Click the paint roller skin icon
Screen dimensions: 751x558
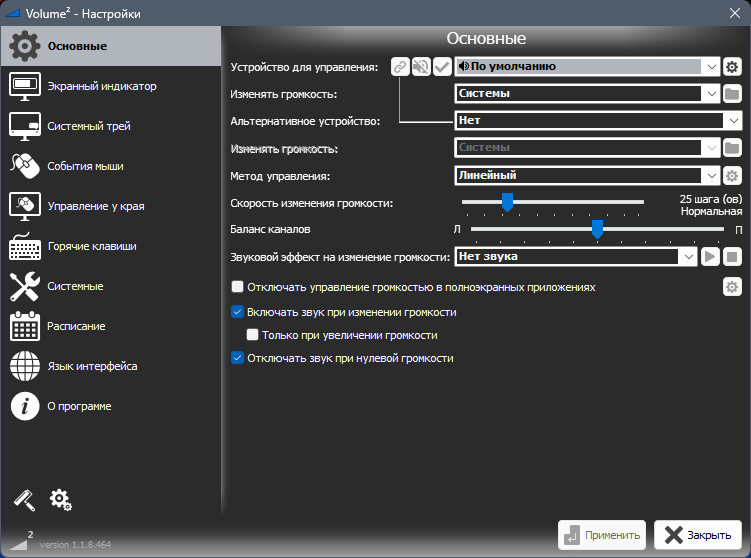tap(24, 500)
